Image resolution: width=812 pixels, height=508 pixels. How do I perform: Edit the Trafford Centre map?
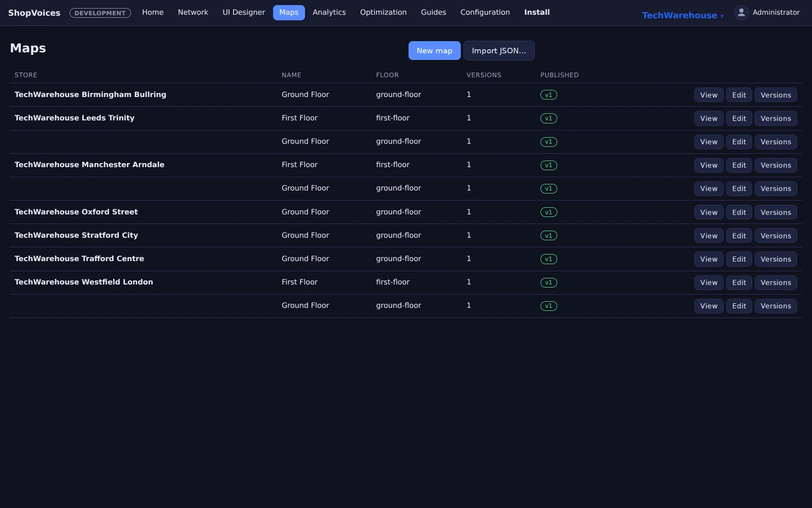click(x=739, y=259)
